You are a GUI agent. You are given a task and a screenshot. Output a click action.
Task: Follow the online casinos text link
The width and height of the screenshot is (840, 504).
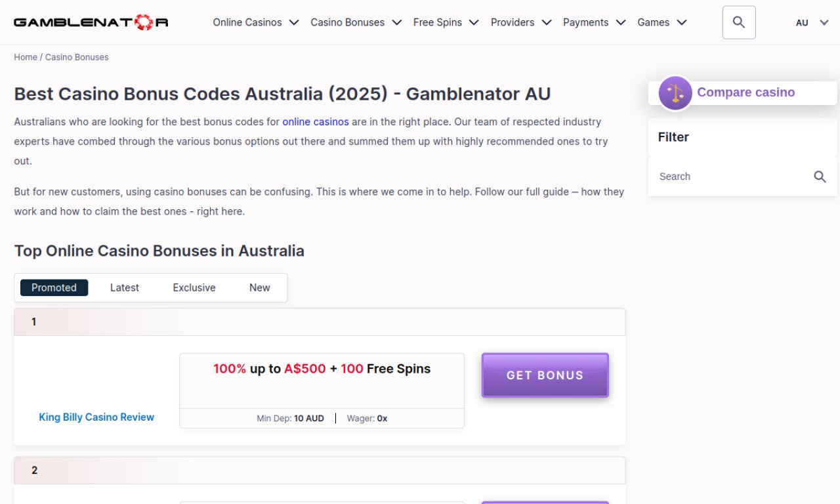[x=316, y=121]
